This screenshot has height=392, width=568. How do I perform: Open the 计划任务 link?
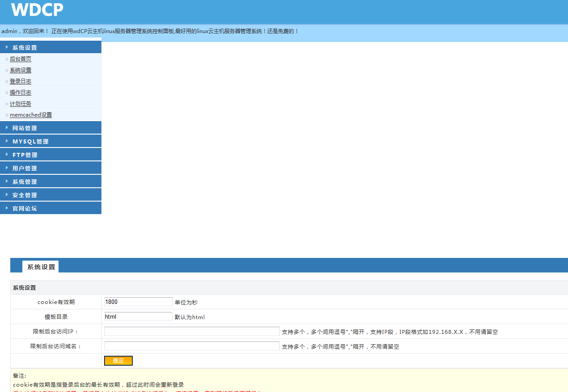[21, 104]
